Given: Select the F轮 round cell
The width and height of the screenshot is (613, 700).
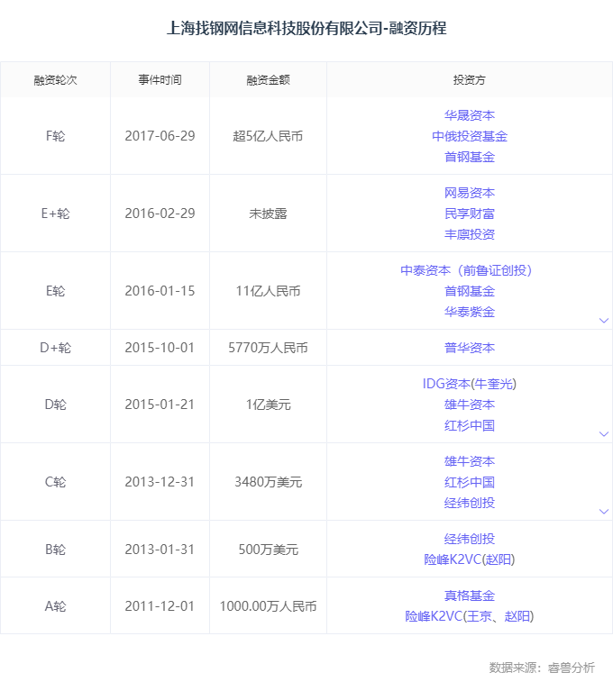Looking at the screenshot, I should pos(55,136).
